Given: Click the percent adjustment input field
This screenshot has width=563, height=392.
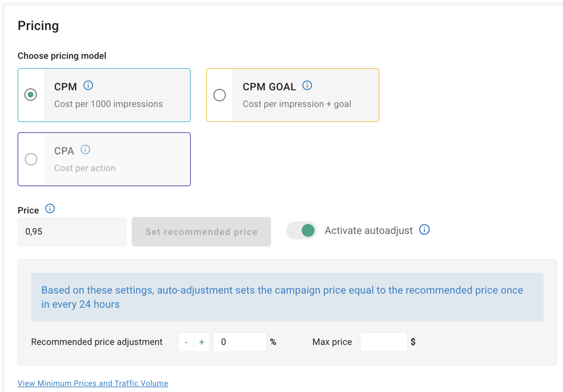Looking at the screenshot, I should [x=239, y=342].
